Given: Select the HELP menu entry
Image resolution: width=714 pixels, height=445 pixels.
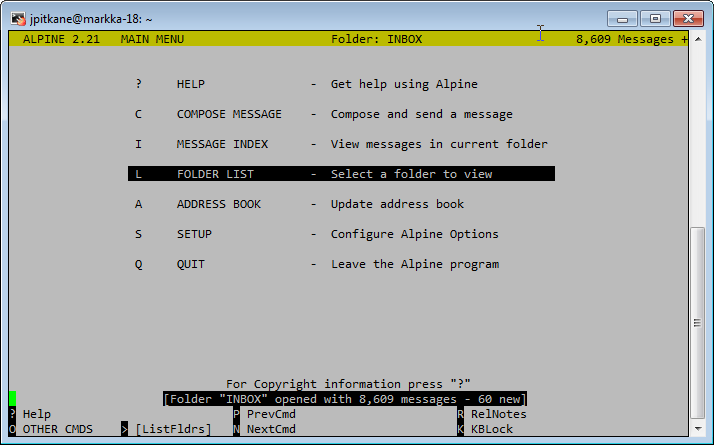Looking at the screenshot, I should click(x=306, y=84).
